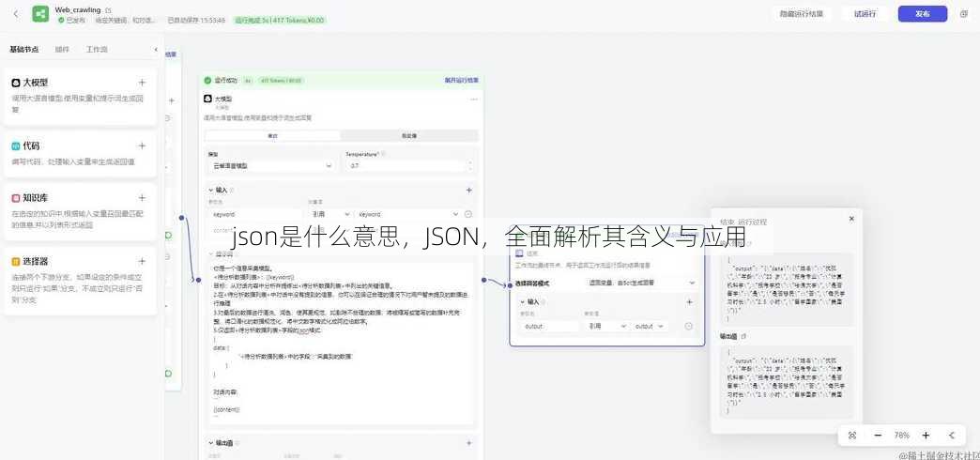Open the green Web_crawling workflow icon
980x460 pixels.
pyautogui.click(x=40, y=14)
